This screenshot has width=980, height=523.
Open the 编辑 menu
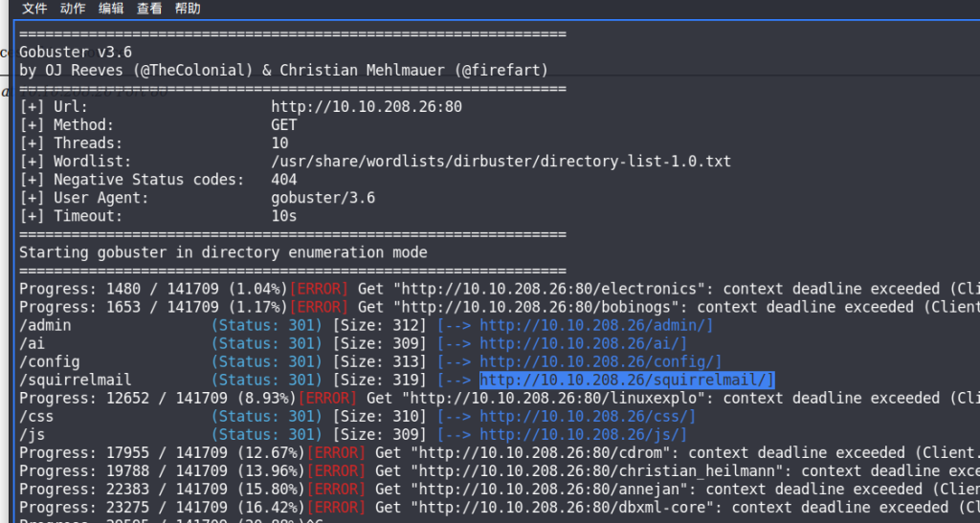[x=111, y=8]
